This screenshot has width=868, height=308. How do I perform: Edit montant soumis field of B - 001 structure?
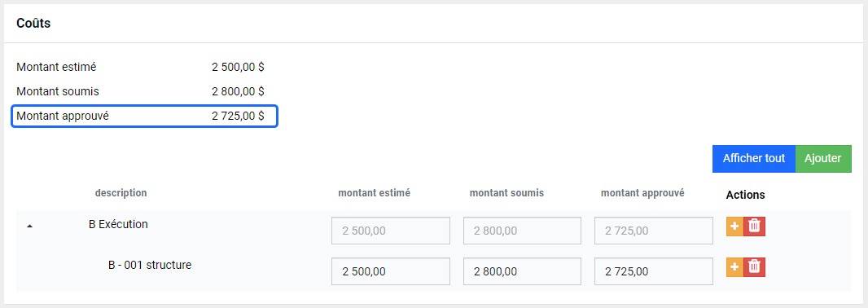[522, 271]
